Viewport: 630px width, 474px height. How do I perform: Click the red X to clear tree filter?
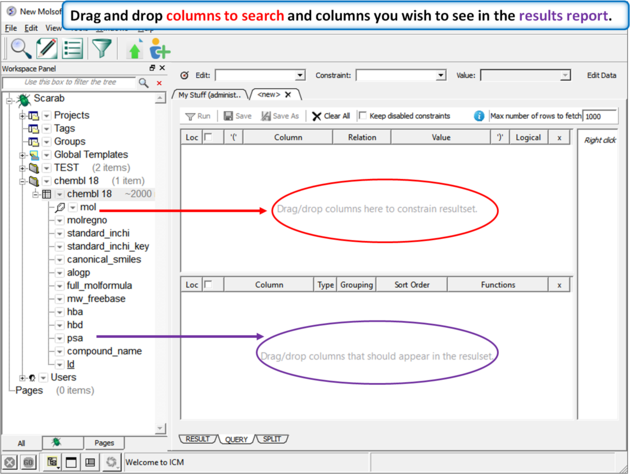point(158,83)
